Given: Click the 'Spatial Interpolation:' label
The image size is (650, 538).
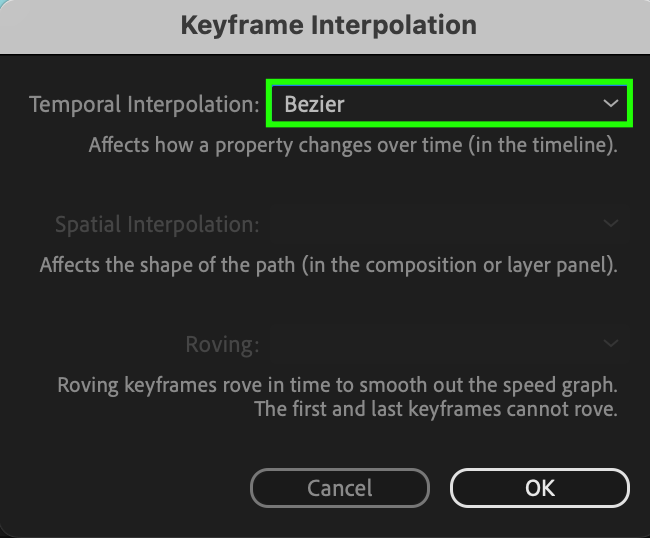Looking at the screenshot, I should 157,224.
